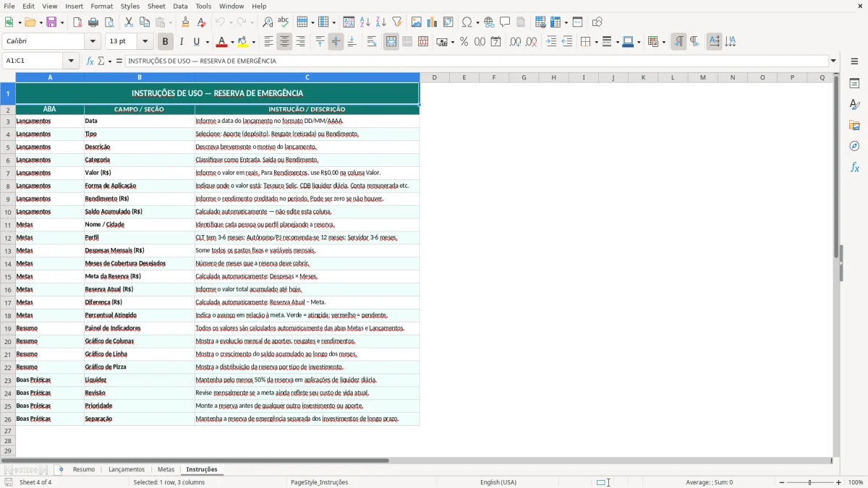Open Print Preview from the toolbar
The width and height of the screenshot is (868, 488).
coord(109,22)
